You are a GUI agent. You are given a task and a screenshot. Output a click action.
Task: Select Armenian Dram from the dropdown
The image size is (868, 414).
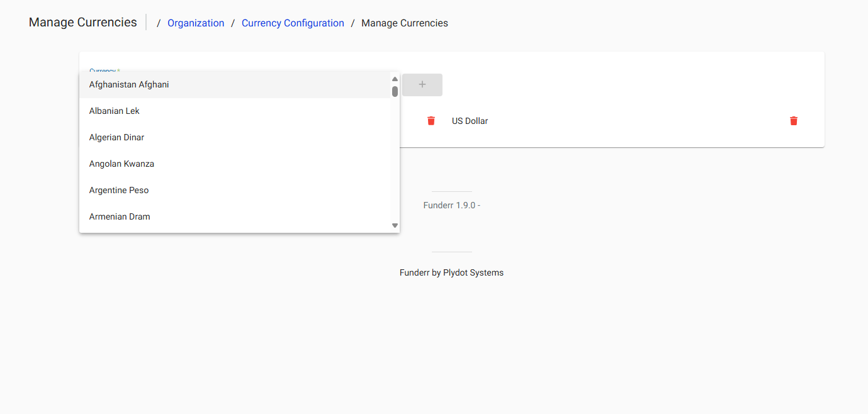(119, 216)
